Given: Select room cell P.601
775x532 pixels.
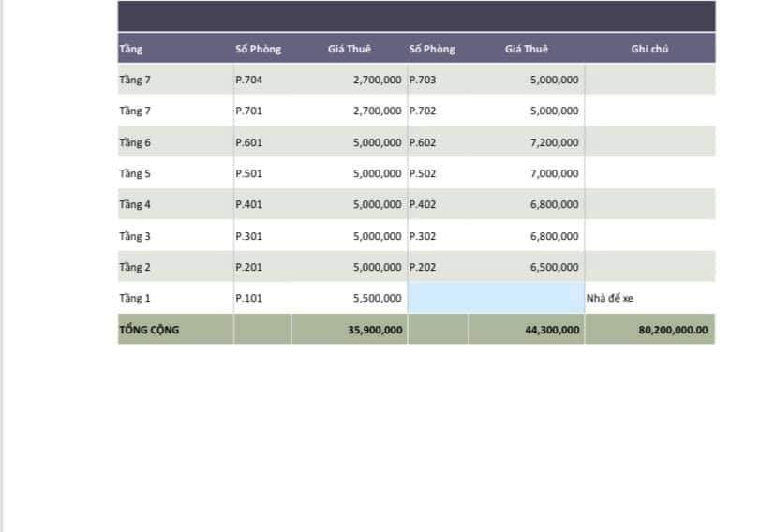Looking at the screenshot, I should pos(248,142).
